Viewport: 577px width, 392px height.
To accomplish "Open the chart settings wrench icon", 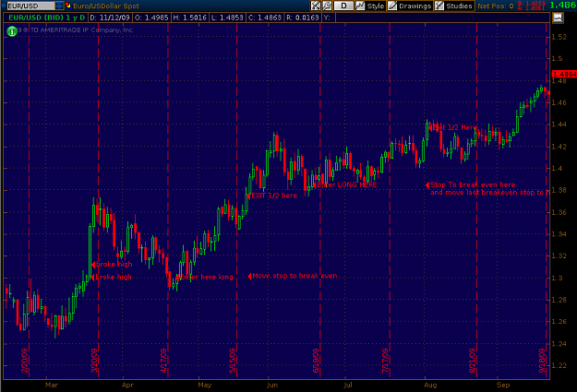I will (327, 6).
